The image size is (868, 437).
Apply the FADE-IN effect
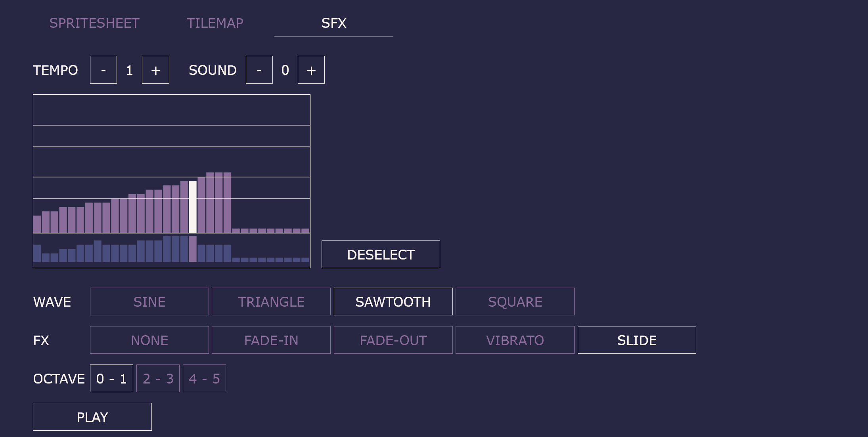pos(271,340)
